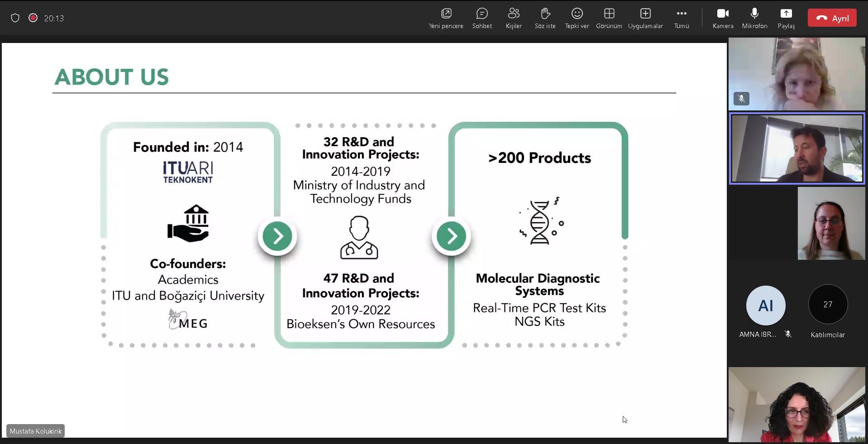Click '2014-2019' date range text
The image size is (868, 444).
[361, 172]
